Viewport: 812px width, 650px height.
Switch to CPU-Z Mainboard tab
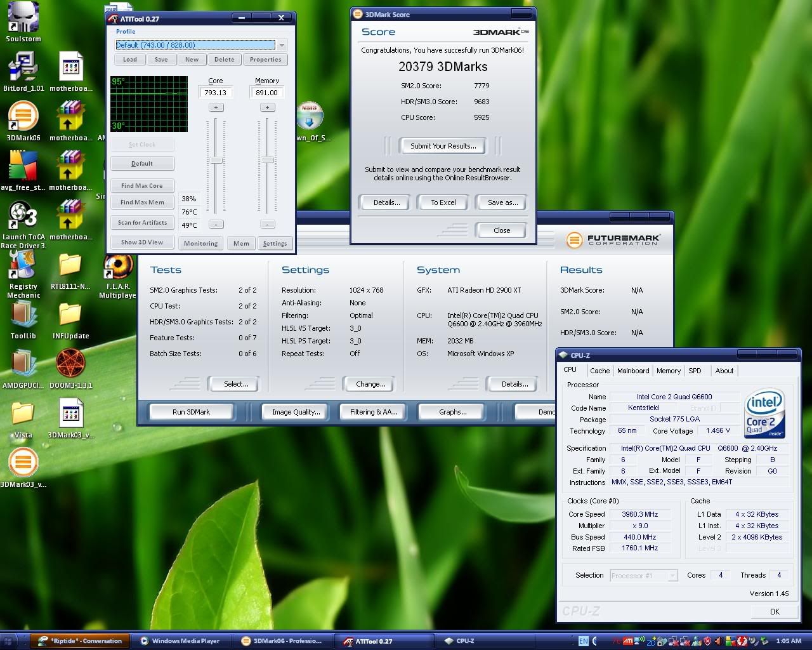tap(633, 371)
